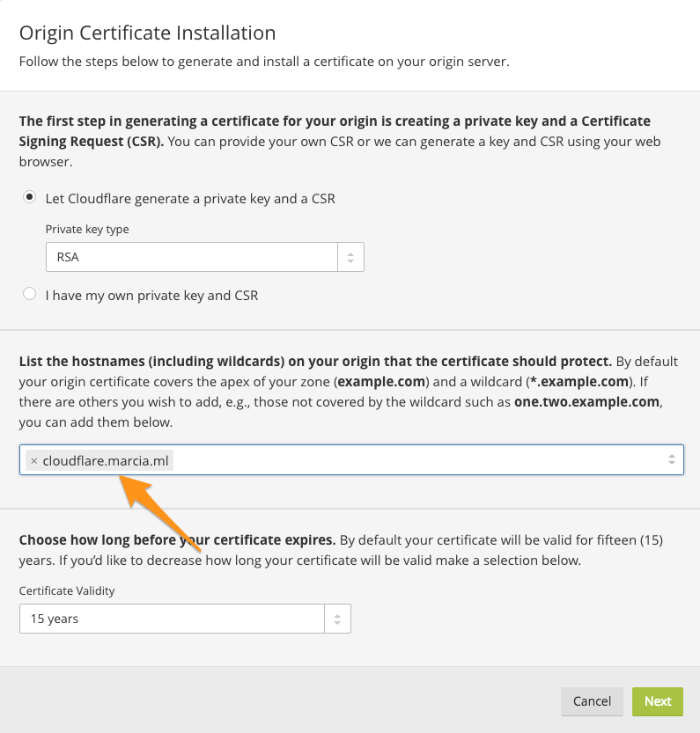Image resolution: width=700 pixels, height=733 pixels.
Task: Click the 15 years up-down arrows
Action: pyautogui.click(x=337, y=619)
